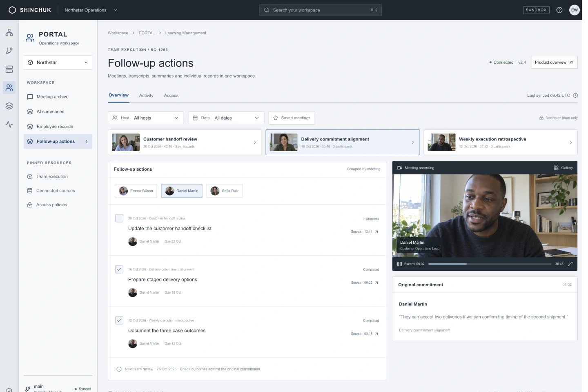The height and width of the screenshot is (392, 588).
Task: Uncheck Document the three case outcomes checkbox
Action: point(119,320)
